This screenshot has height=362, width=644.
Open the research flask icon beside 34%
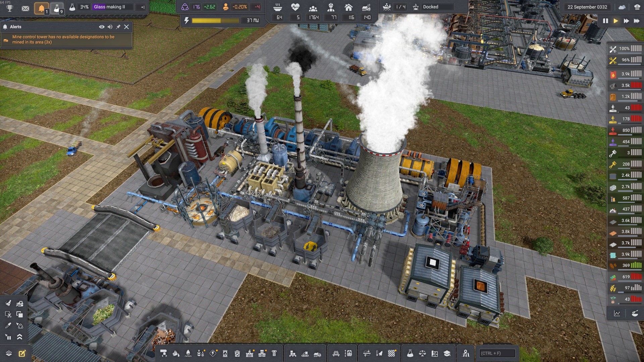tap(72, 7)
